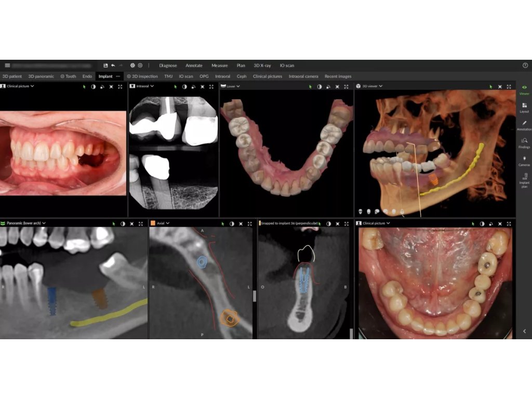
Task: Click the save icon in top toolbar
Action: [x=105, y=65]
